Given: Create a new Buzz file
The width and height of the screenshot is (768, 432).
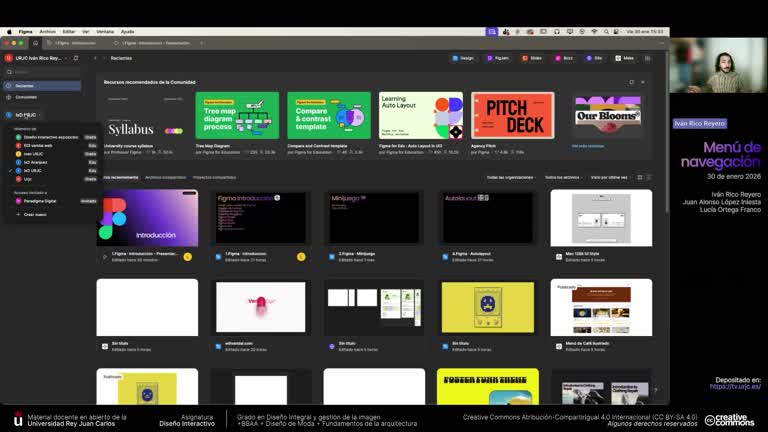Looking at the screenshot, I should pyautogui.click(x=564, y=58).
